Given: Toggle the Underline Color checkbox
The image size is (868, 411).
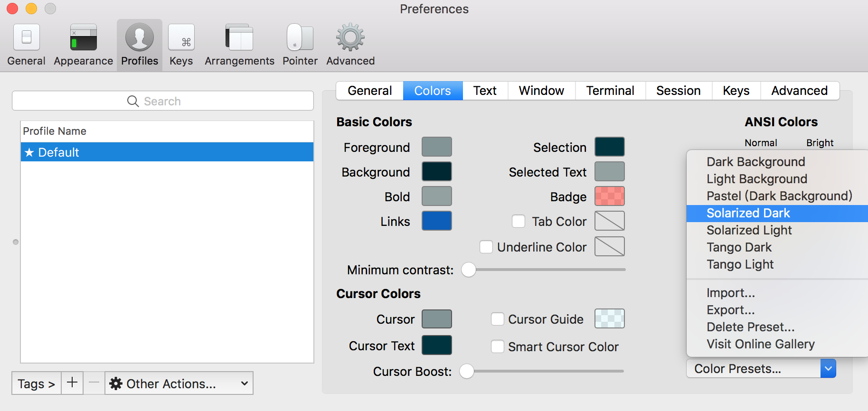Looking at the screenshot, I should 486,247.
